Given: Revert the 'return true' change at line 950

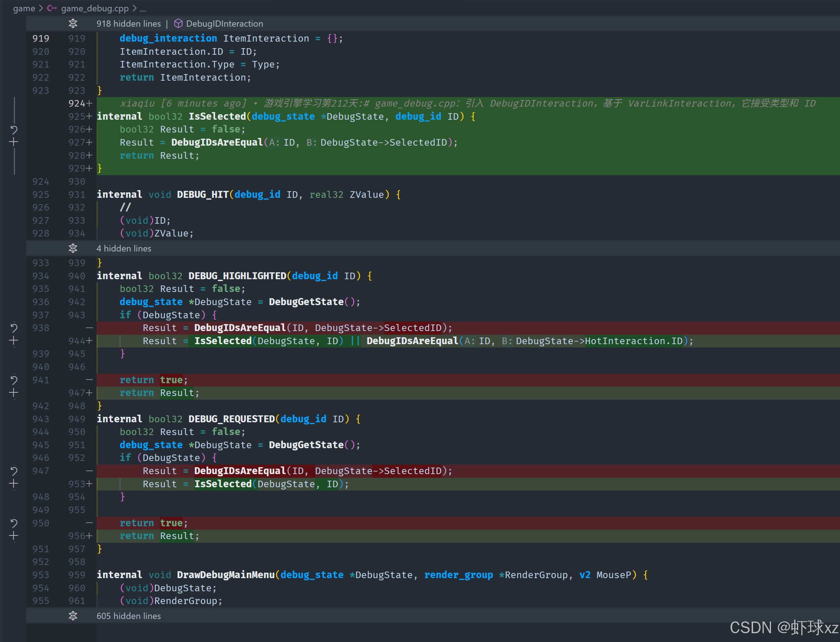Looking at the screenshot, I should click(x=14, y=523).
